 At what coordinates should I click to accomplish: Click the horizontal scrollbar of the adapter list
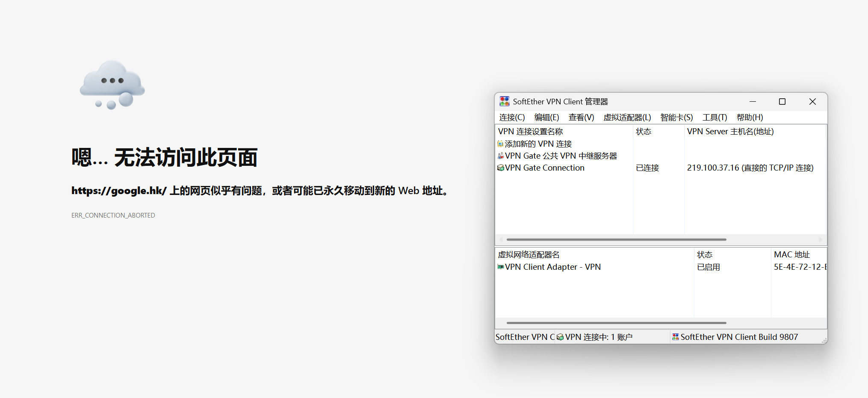tap(616, 323)
